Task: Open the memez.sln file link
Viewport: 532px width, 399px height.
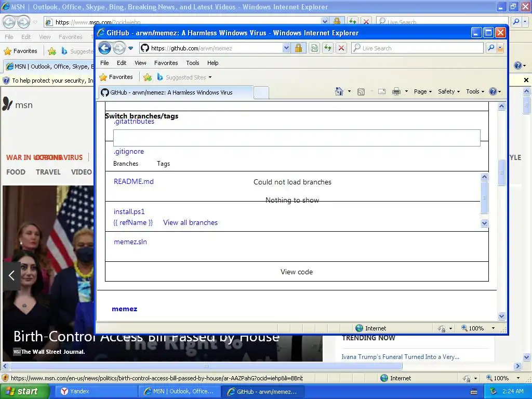Action: pyautogui.click(x=130, y=242)
